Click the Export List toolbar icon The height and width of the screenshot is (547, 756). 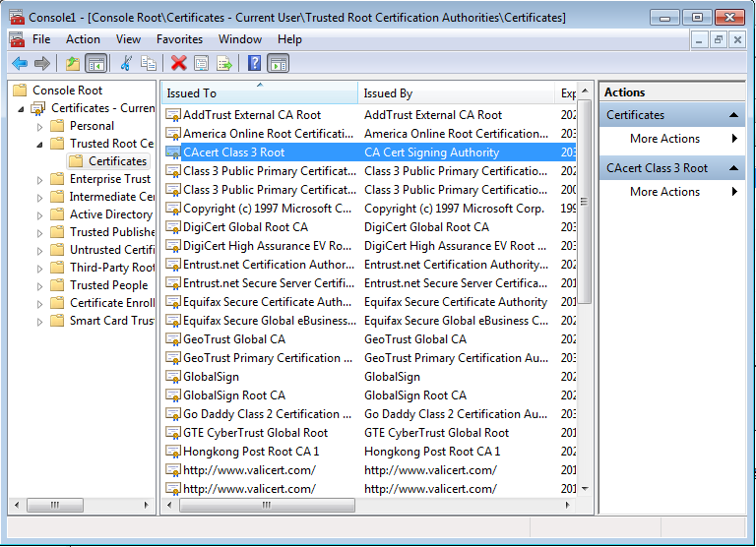pyautogui.click(x=224, y=64)
